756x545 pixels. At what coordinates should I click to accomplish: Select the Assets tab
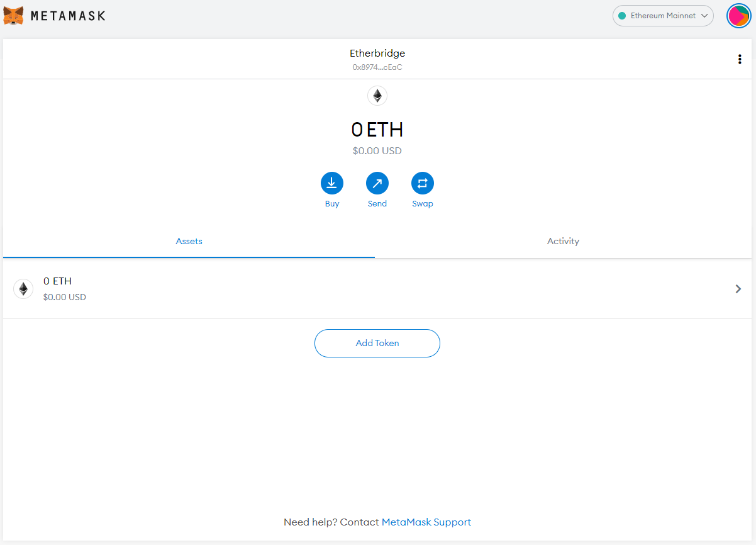pyautogui.click(x=189, y=241)
